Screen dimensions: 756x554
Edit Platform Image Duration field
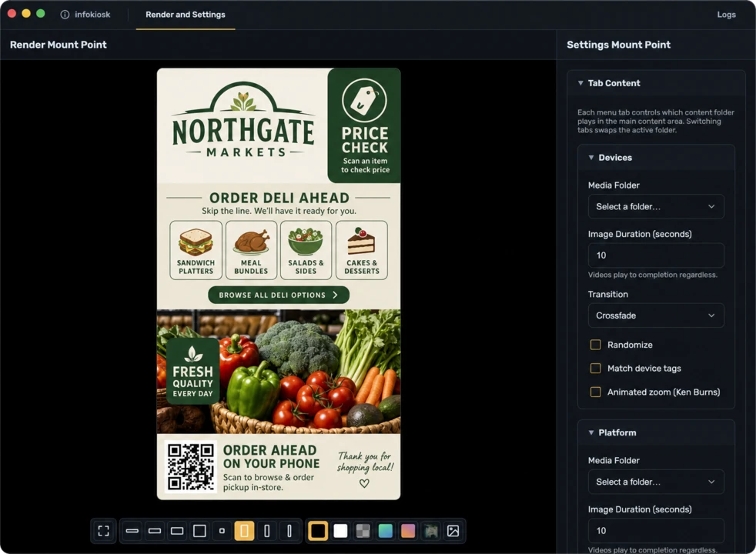(x=656, y=530)
